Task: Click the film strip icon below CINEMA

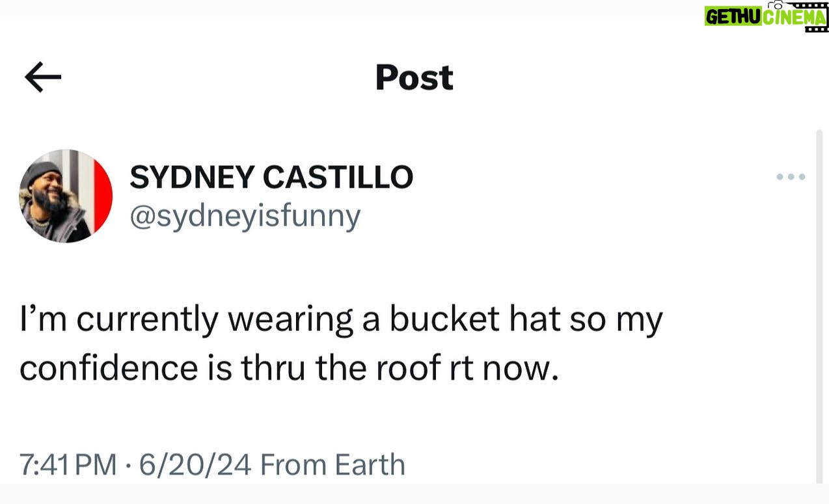Action: [816, 29]
